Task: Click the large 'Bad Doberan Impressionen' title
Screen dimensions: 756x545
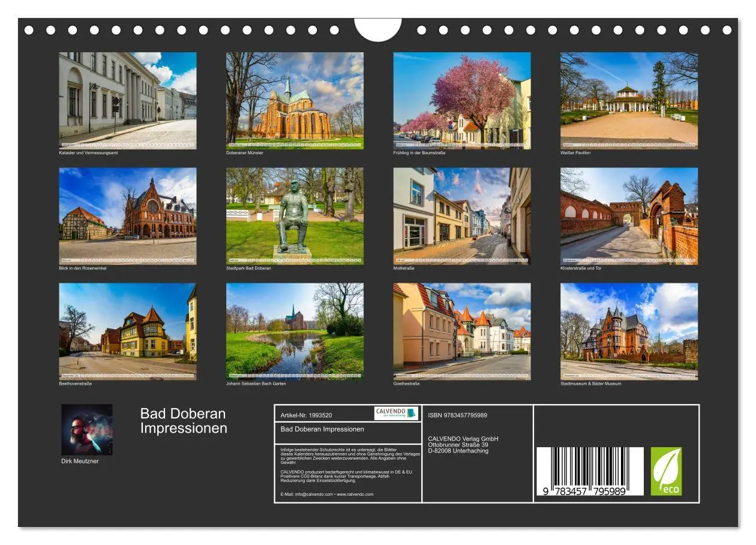Action: (x=184, y=421)
